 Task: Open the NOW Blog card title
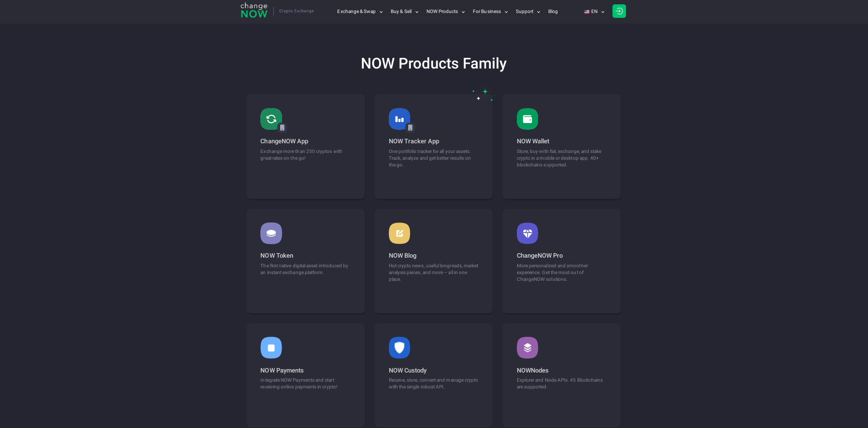click(402, 256)
